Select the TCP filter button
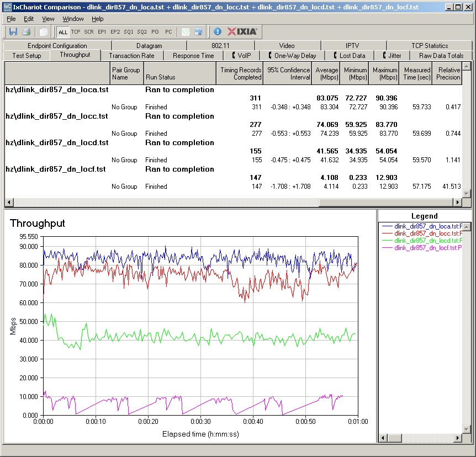476x457 pixels. [76, 32]
